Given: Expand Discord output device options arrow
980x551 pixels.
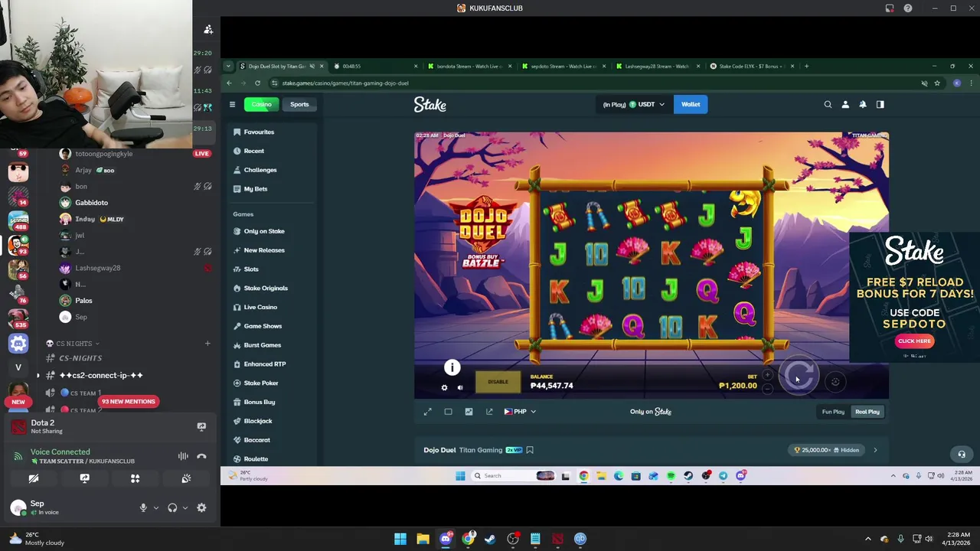Looking at the screenshot, I should click(185, 507).
